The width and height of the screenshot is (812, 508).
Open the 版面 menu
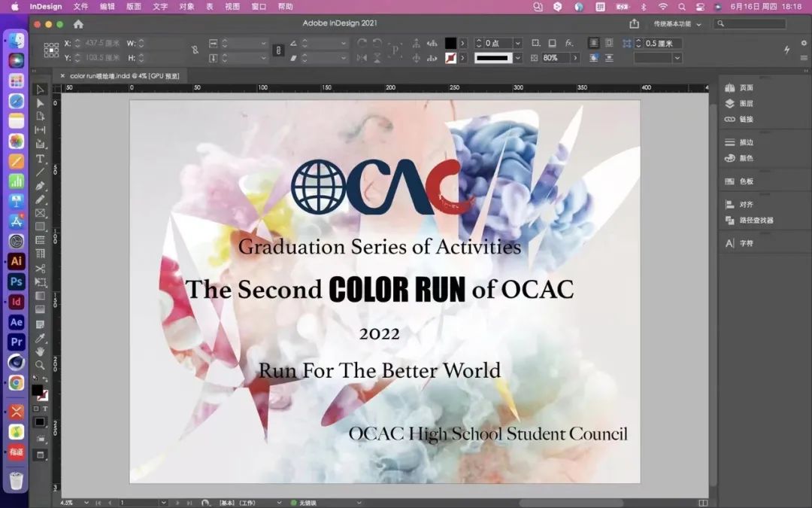coord(134,7)
